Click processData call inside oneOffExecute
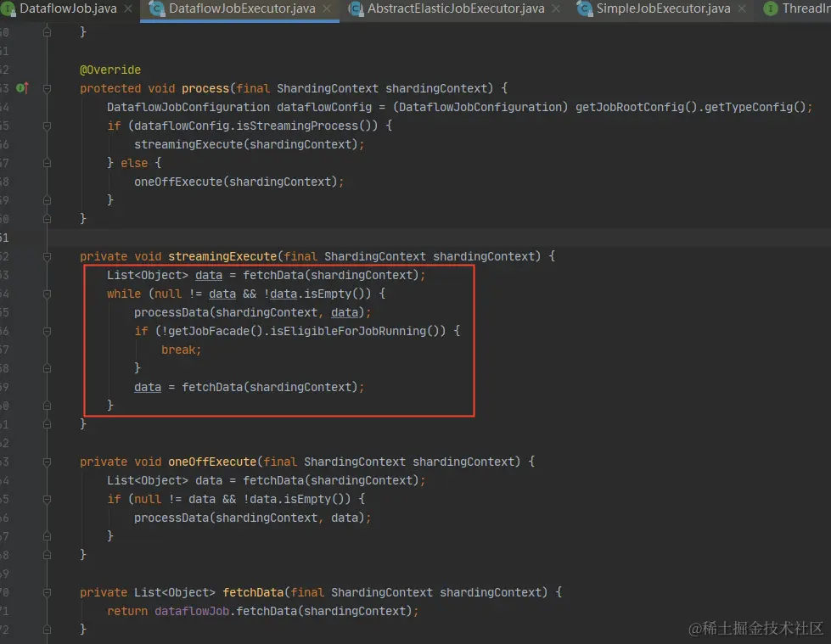Screen dimensions: 831x644 click(171, 518)
